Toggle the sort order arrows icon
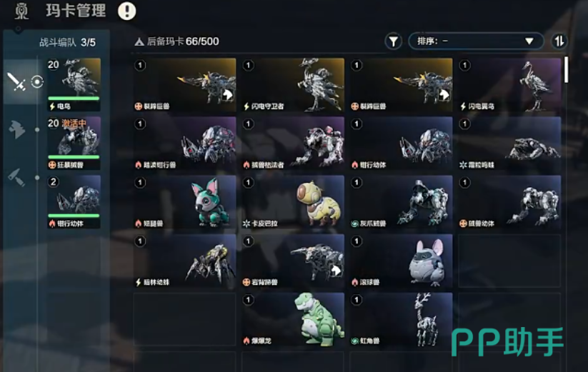Viewport: 588px width, 372px height. tap(559, 41)
